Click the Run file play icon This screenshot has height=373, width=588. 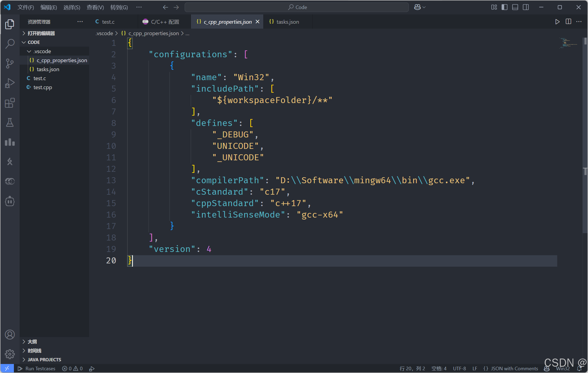coord(557,22)
